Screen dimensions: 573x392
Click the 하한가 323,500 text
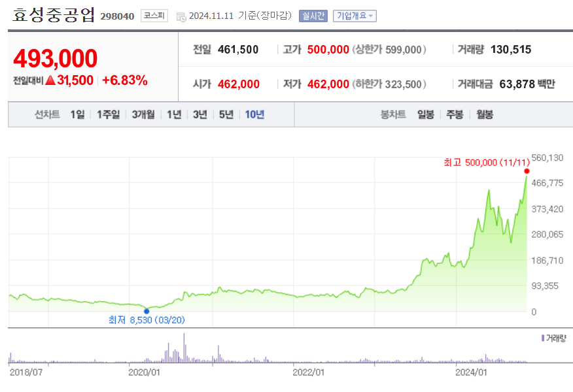point(389,84)
